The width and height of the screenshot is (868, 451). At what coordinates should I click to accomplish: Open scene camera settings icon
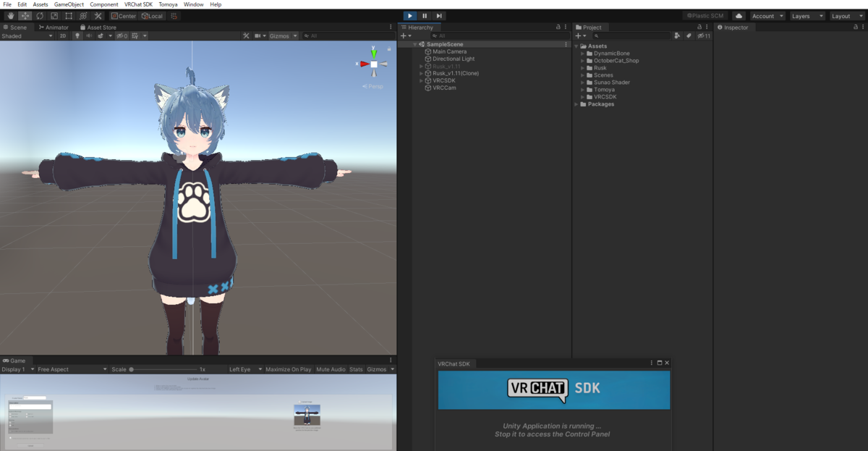coord(259,35)
